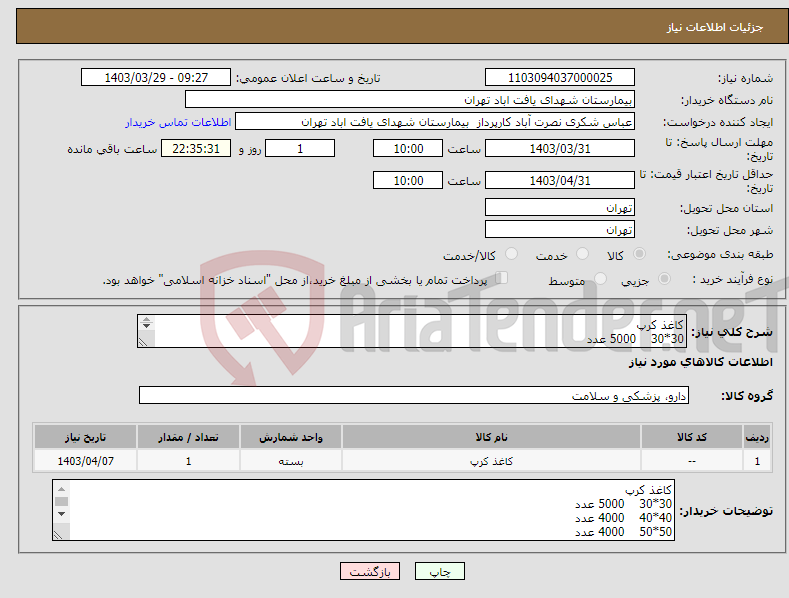Click the general description text area
This screenshot has width=789, height=598.
(x=412, y=331)
